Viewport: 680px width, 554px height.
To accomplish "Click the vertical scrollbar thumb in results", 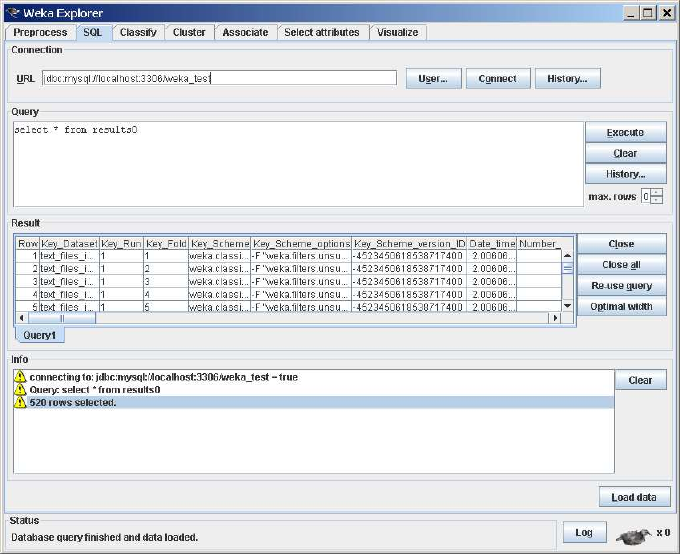I will click(567, 268).
